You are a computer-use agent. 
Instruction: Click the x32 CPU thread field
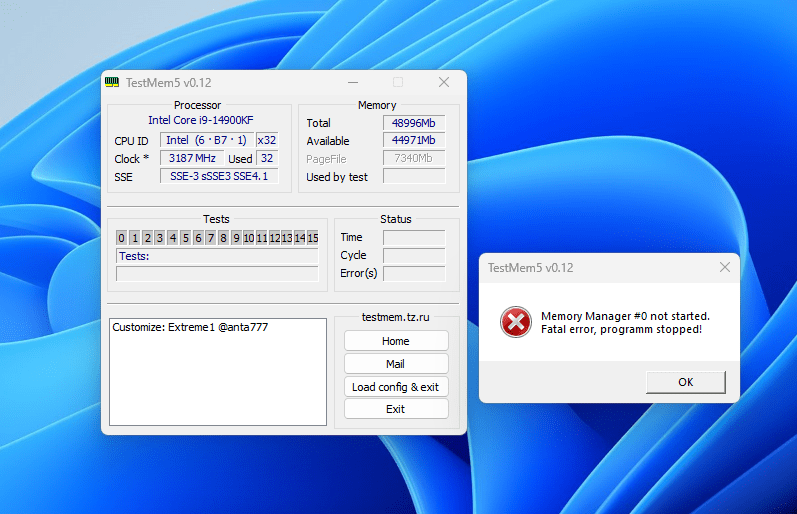coord(267,140)
